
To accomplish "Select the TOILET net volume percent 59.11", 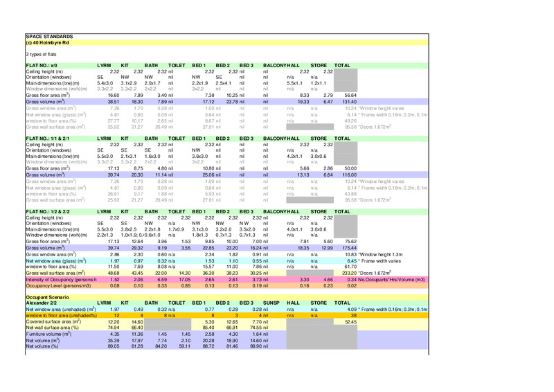I will 185,346.
